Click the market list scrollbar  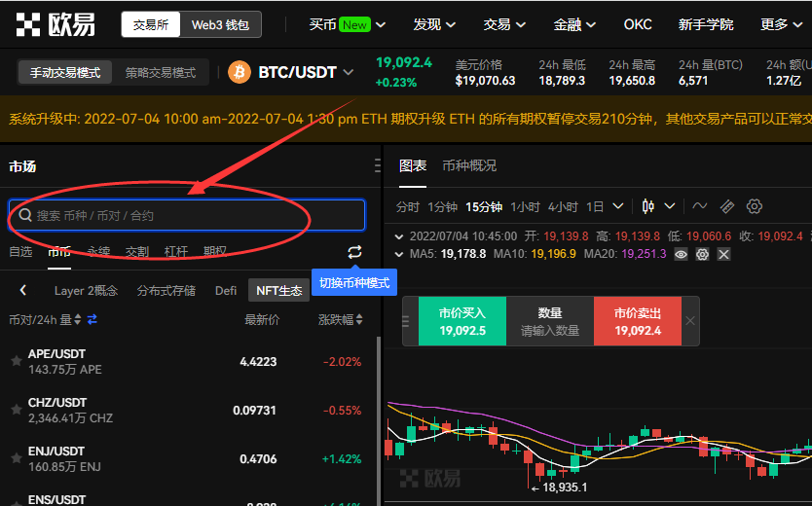(x=379, y=420)
